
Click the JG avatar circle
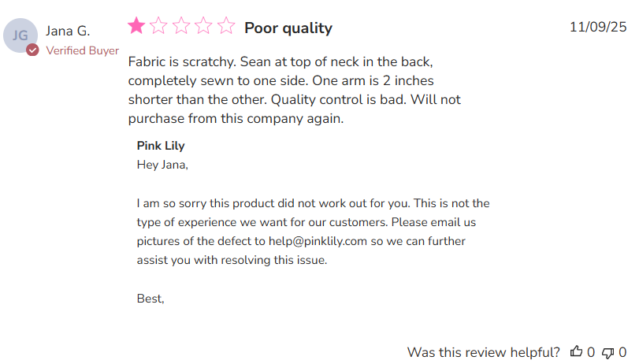click(20, 35)
